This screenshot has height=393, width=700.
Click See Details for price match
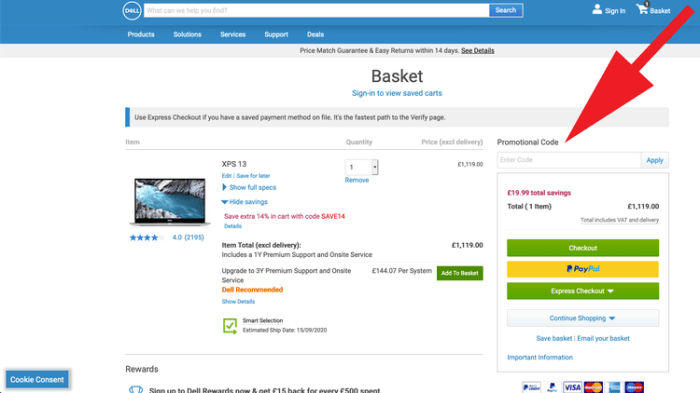pos(478,50)
